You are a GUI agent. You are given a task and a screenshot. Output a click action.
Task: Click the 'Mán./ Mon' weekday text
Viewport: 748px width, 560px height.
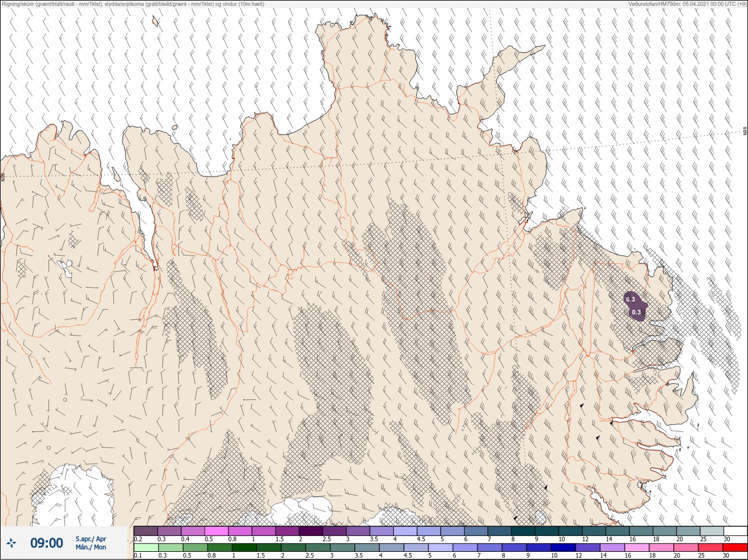91,548
